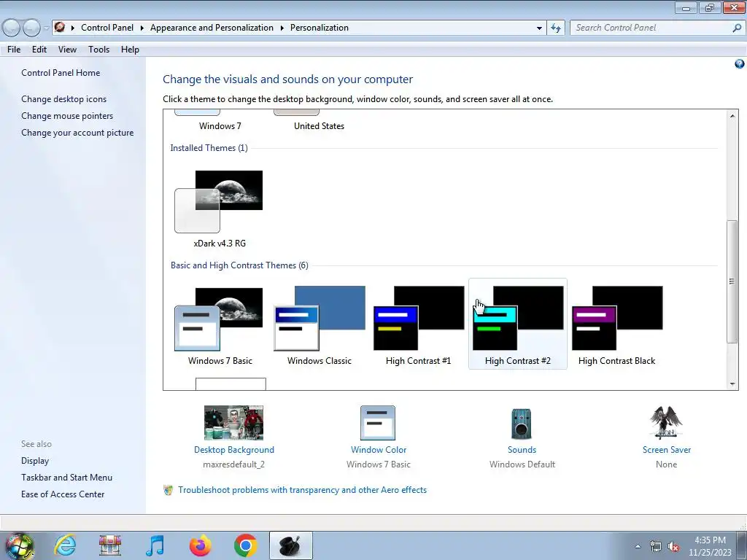This screenshot has width=747, height=560.
Task: Open the music note app on taskbar
Action: pyautogui.click(x=155, y=545)
